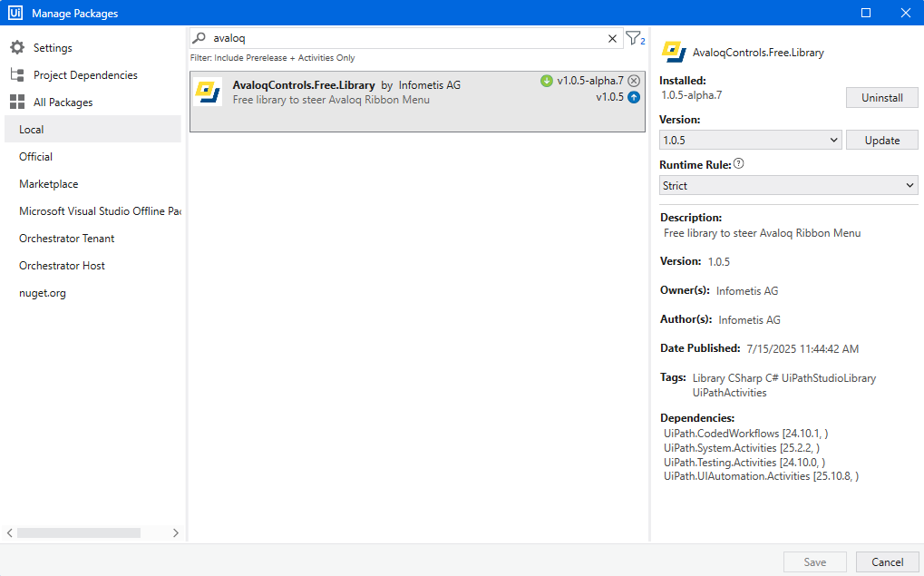924x576 pixels.
Task: Click the Cancel button
Action: (x=887, y=561)
